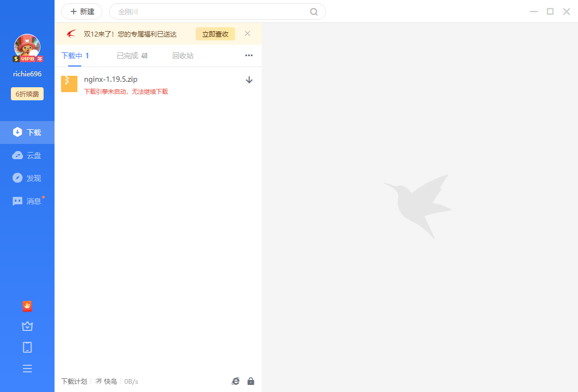Open the 回收站 recycle bin tab
The width and height of the screenshot is (578, 392).
pos(183,55)
